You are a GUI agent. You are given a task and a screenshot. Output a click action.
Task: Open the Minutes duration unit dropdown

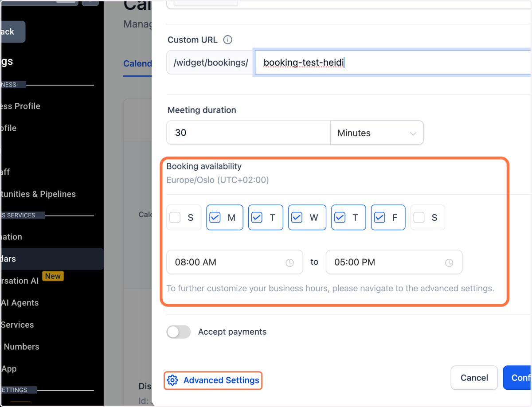[x=377, y=133]
